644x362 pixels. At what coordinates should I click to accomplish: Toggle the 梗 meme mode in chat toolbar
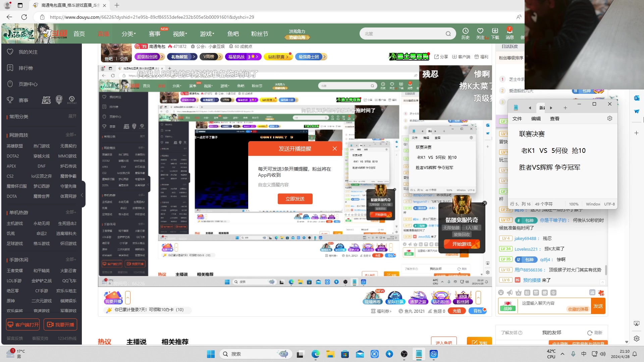point(544,293)
